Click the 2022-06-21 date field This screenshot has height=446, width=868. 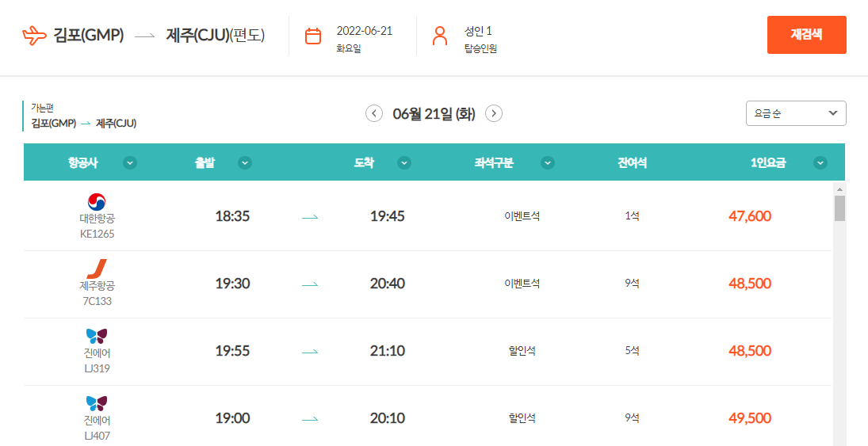point(365,31)
